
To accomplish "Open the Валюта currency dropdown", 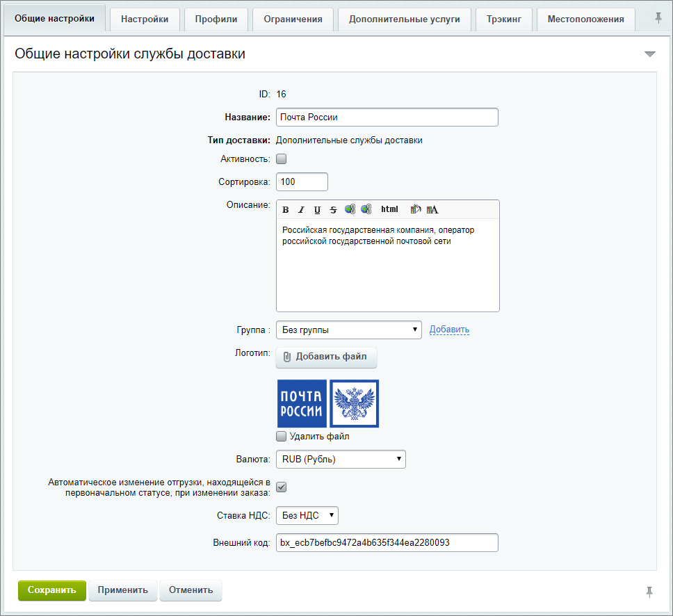I will pos(341,459).
